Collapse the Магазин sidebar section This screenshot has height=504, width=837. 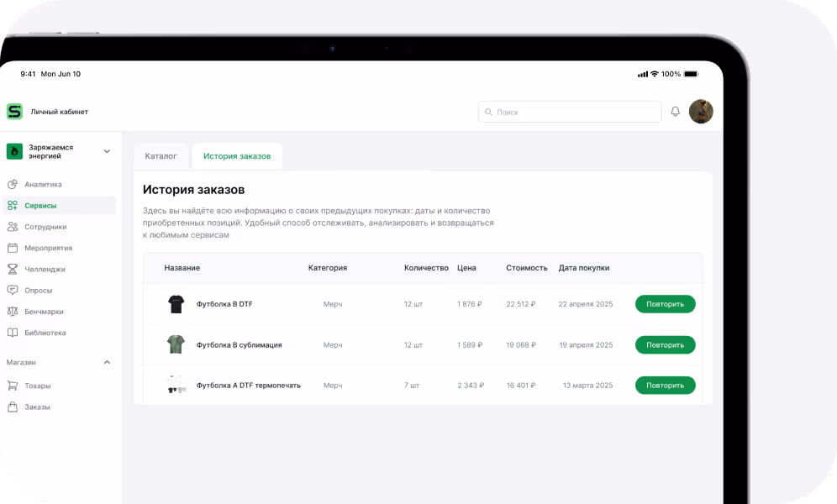[107, 362]
